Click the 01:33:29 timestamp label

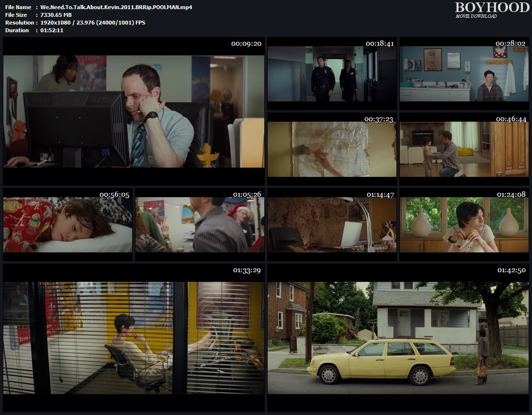tap(247, 270)
